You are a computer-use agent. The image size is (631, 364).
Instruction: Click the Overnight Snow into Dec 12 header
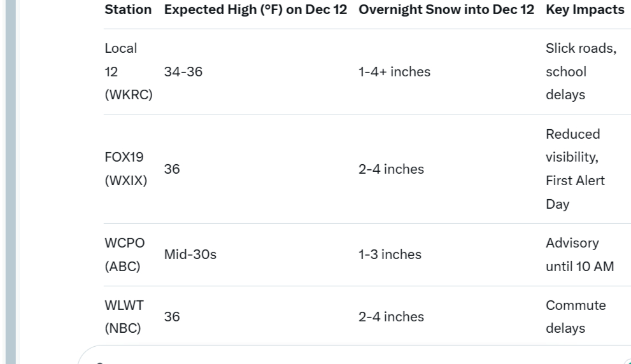click(x=446, y=10)
